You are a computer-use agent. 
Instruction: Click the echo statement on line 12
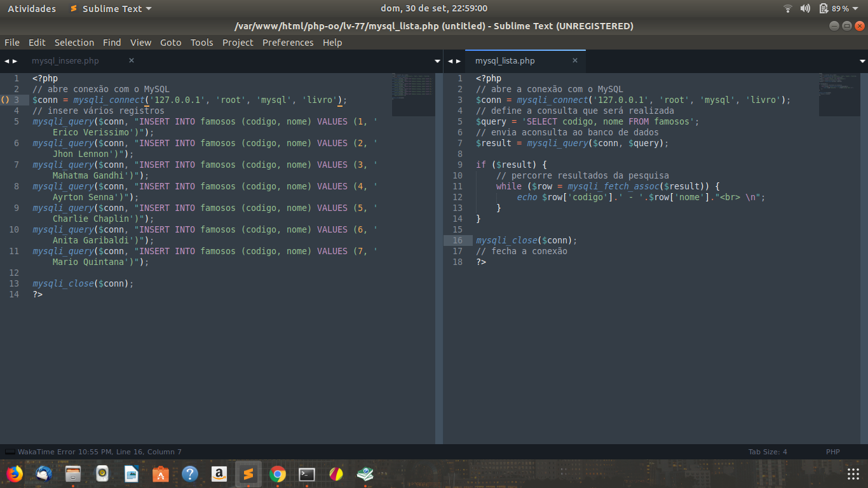641,197
